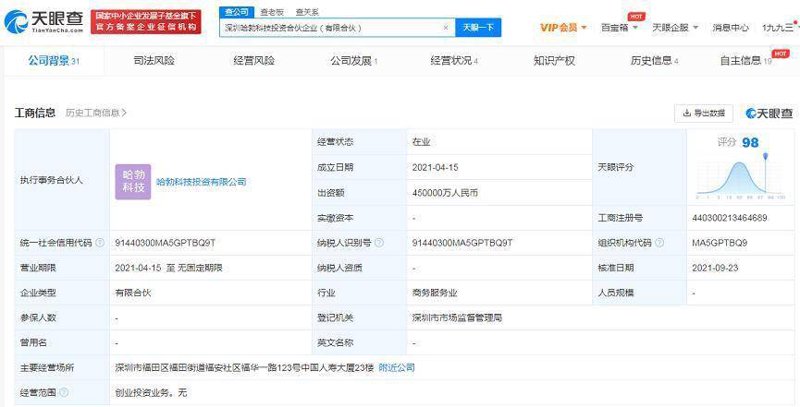Click the 成立日期 value 2021-04-15
The width and height of the screenshot is (800, 407).
[x=435, y=167]
